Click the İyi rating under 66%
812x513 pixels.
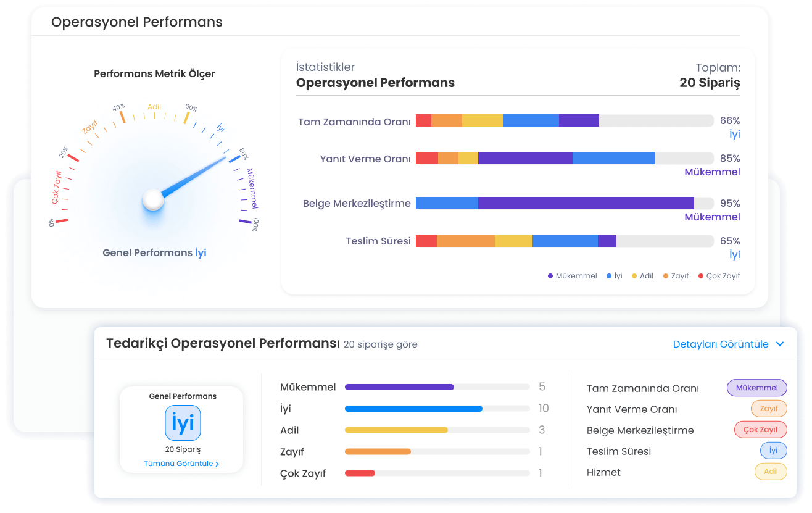[735, 135]
